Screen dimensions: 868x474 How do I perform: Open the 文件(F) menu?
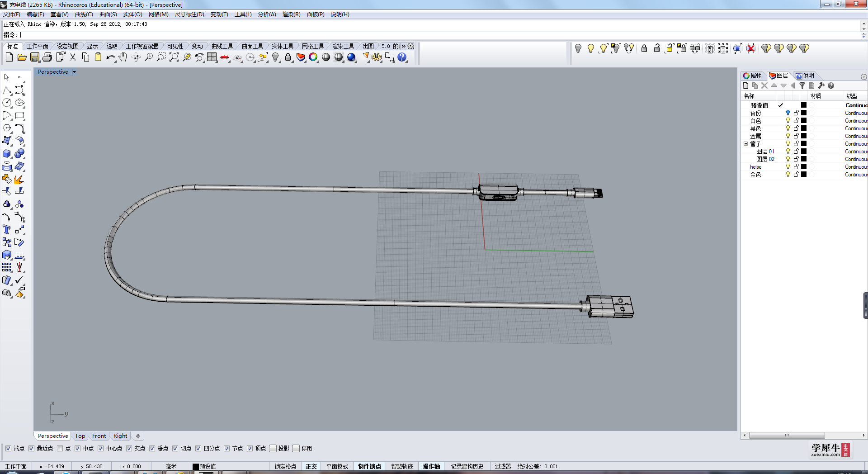12,14
